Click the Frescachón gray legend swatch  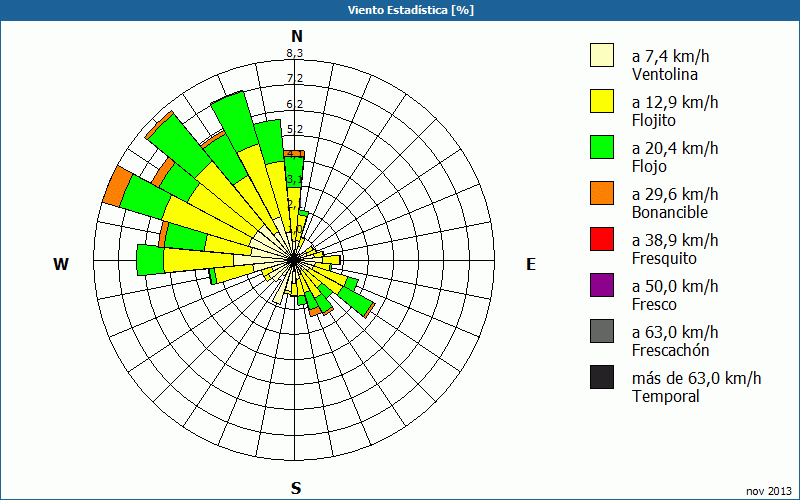coord(602,331)
